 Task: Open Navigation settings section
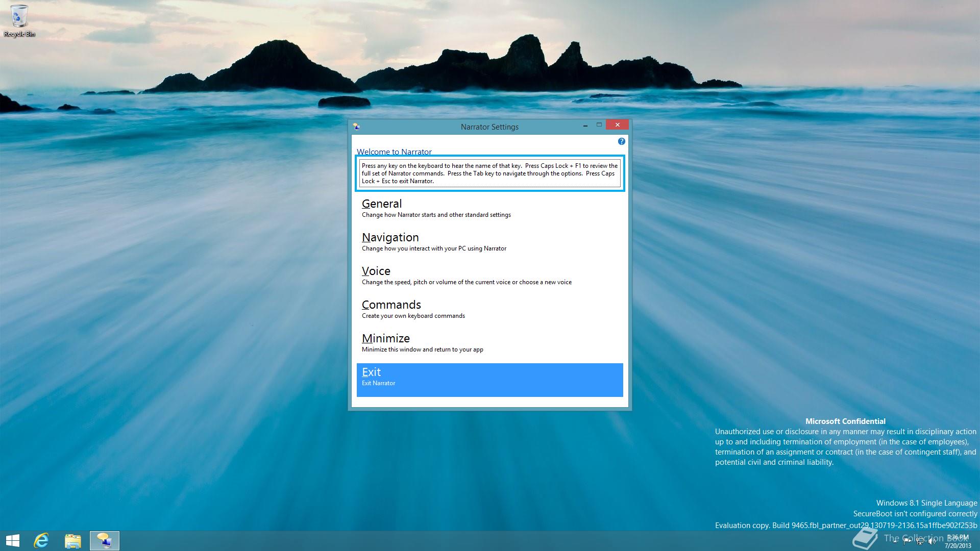click(x=390, y=238)
